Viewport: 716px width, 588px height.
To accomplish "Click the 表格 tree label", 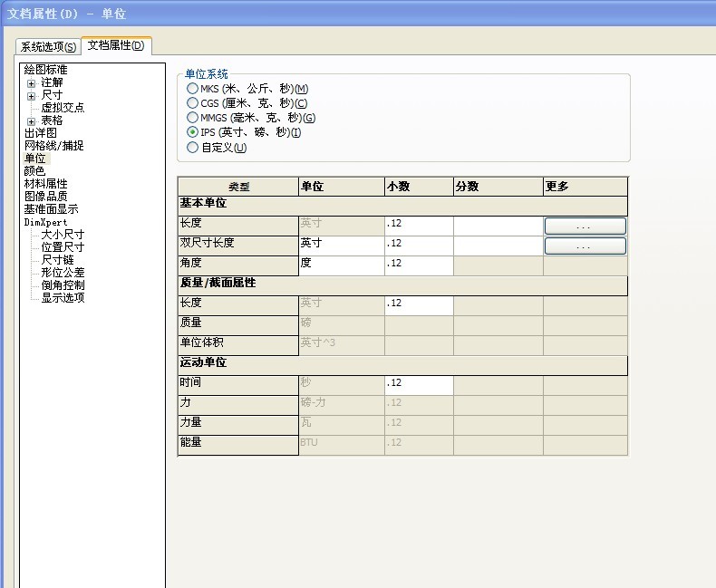I will pyautogui.click(x=52, y=120).
